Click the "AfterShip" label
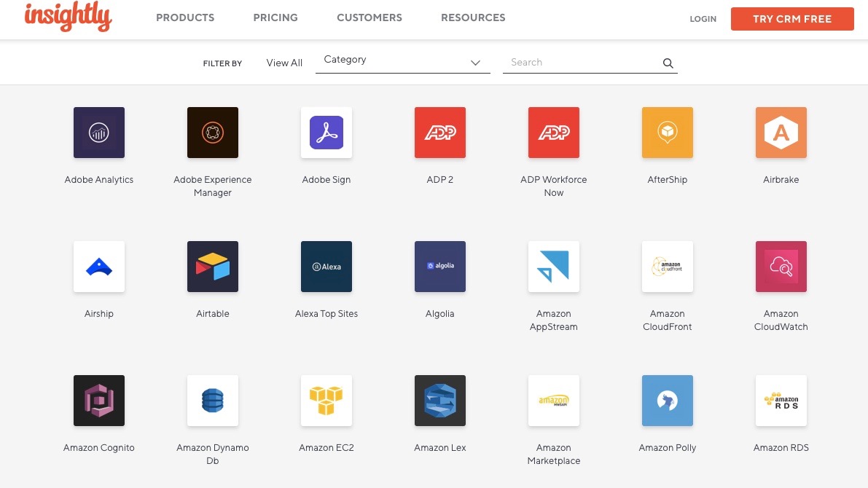The width and height of the screenshot is (868, 488). click(x=668, y=180)
